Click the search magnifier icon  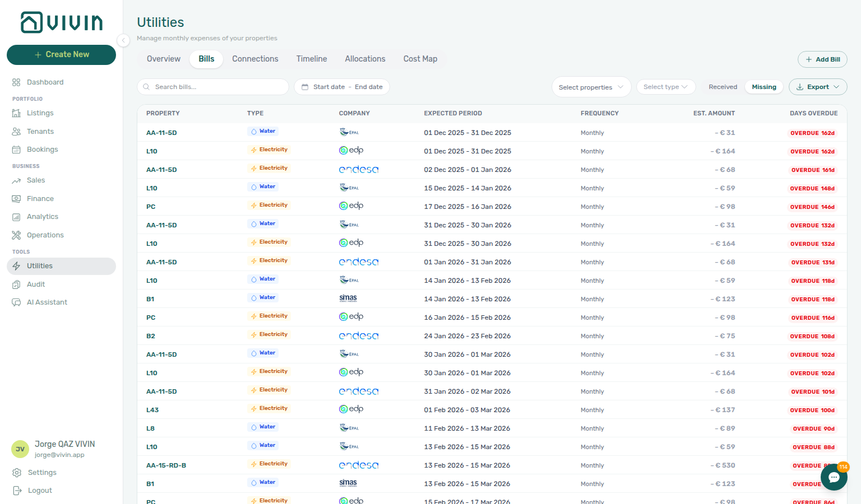point(146,87)
